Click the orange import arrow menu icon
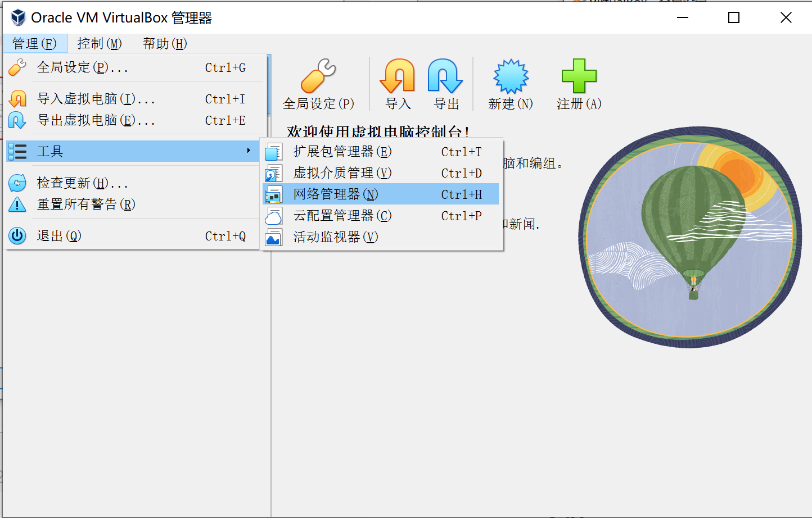Screen dimensions: 812x518 (x=17, y=99)
